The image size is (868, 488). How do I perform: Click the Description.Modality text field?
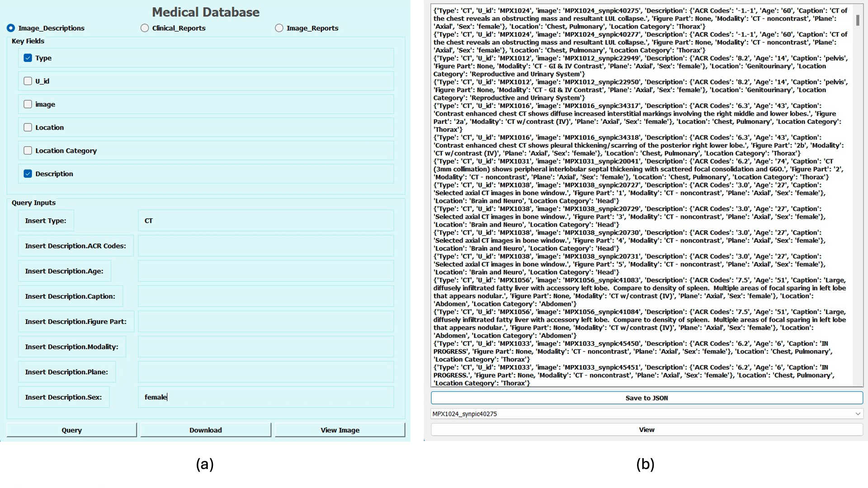point(266,347)
